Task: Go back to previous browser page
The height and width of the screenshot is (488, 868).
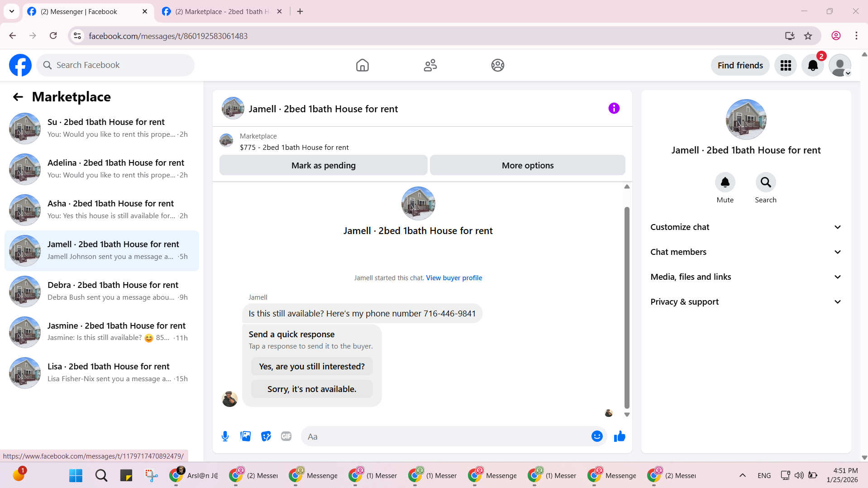Action: 12,36
